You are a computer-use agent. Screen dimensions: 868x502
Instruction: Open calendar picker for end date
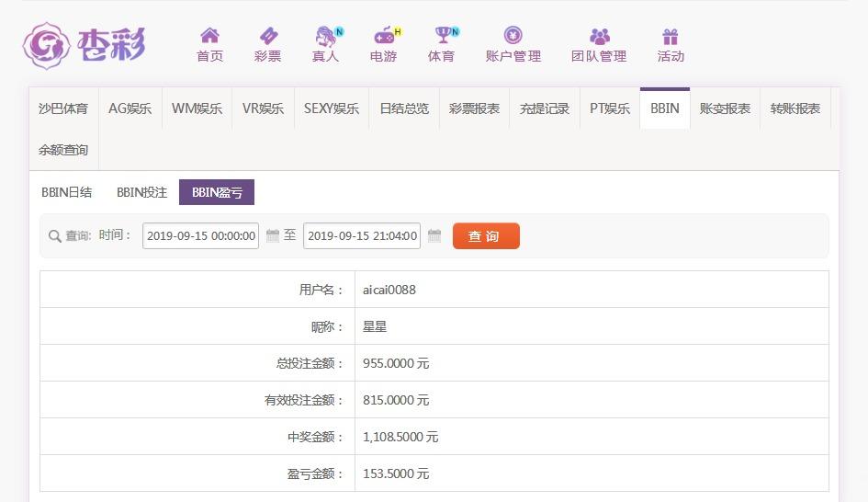[434, 236]
